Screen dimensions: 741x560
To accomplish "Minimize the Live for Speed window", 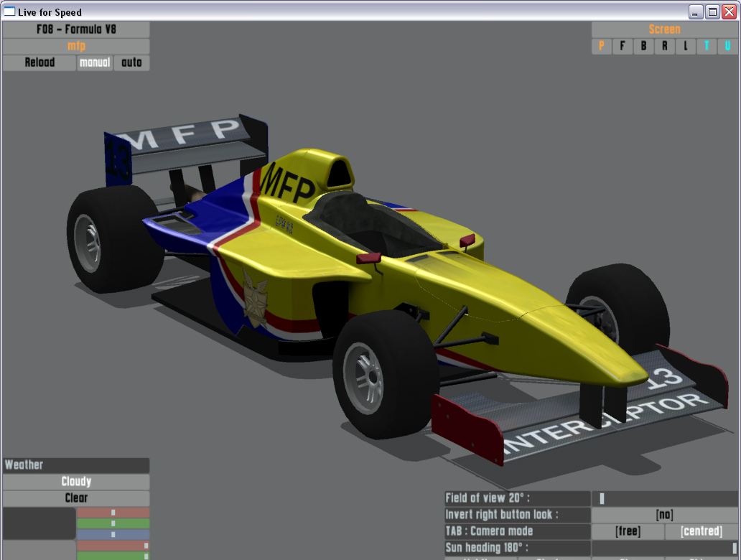I will [695, 11].
